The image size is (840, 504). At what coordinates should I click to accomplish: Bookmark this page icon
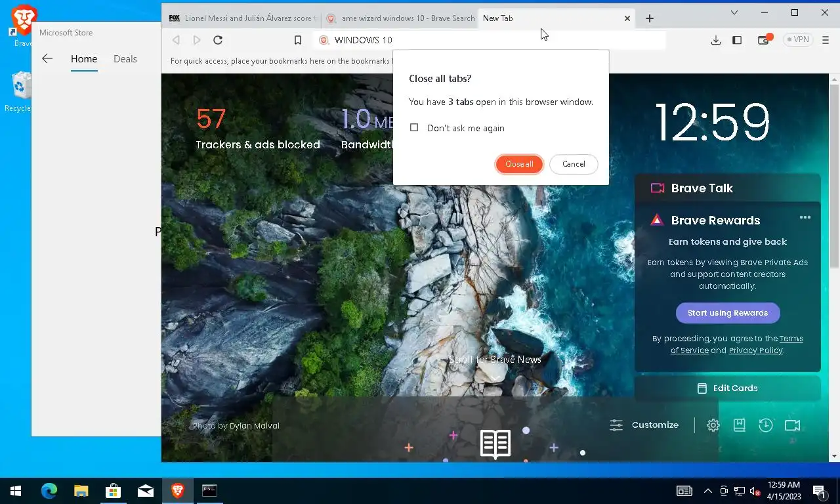(x=297, y=40)
